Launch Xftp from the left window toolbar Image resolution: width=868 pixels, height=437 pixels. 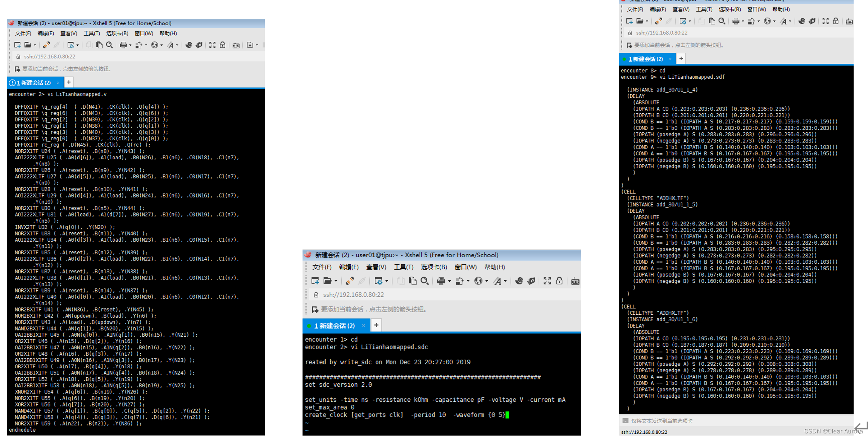tap(199, 45)
